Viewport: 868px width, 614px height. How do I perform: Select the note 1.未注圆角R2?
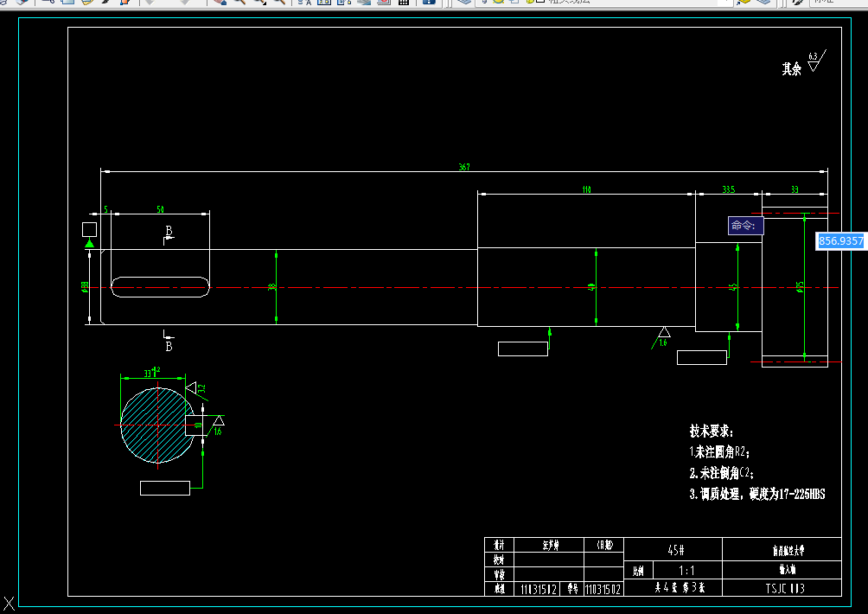pyautogui.click(x=719, y=451)
